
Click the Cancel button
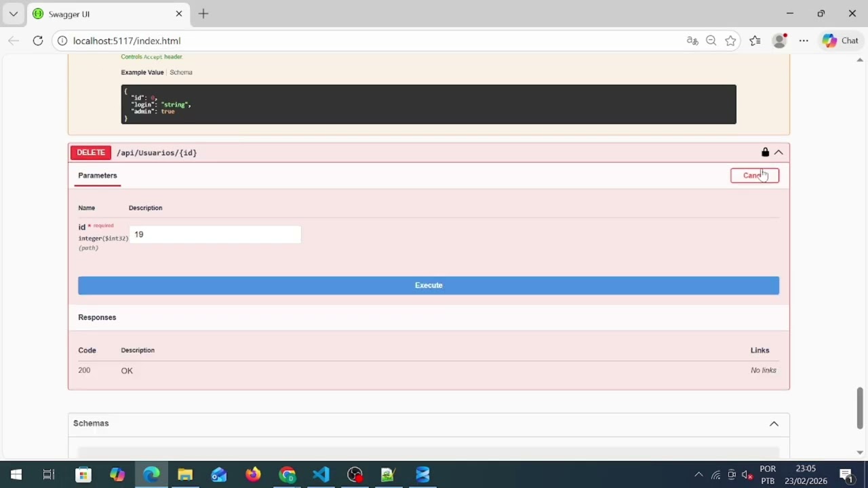coord(755,176)
